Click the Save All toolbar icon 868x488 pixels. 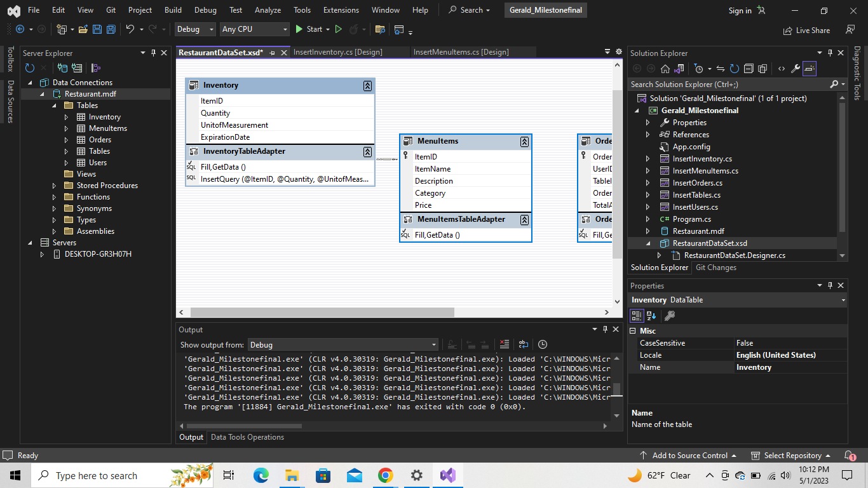109,29
